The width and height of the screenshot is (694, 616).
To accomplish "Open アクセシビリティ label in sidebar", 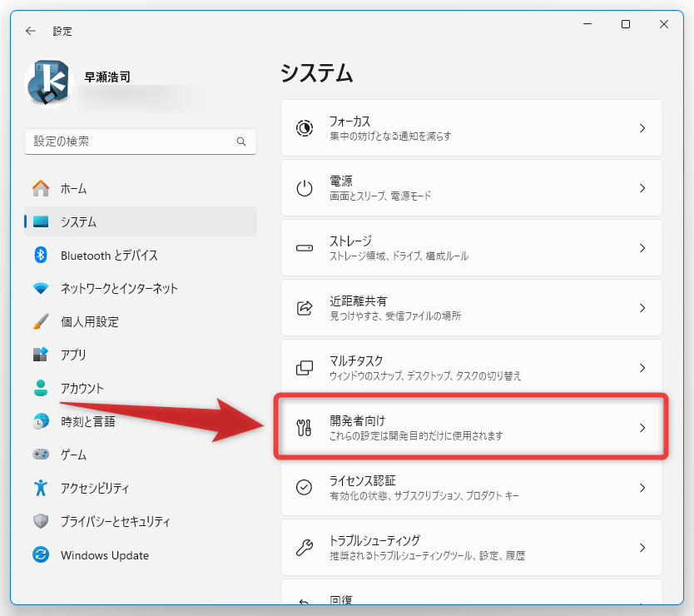I will tap(95, 488).
